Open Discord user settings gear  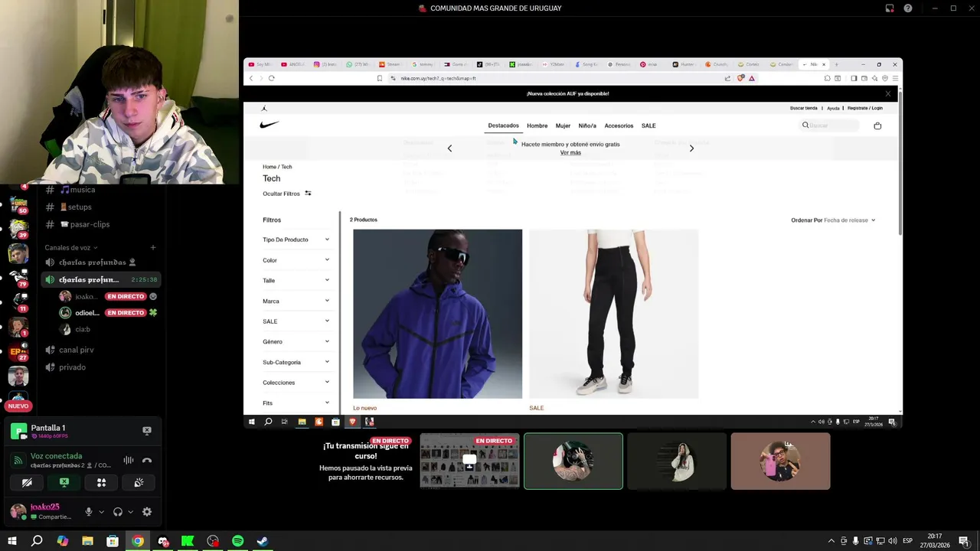(x=147, y=512)
